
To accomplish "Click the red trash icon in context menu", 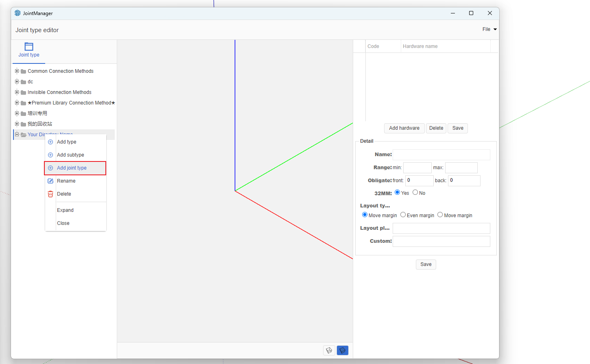I will pos(50,194).
